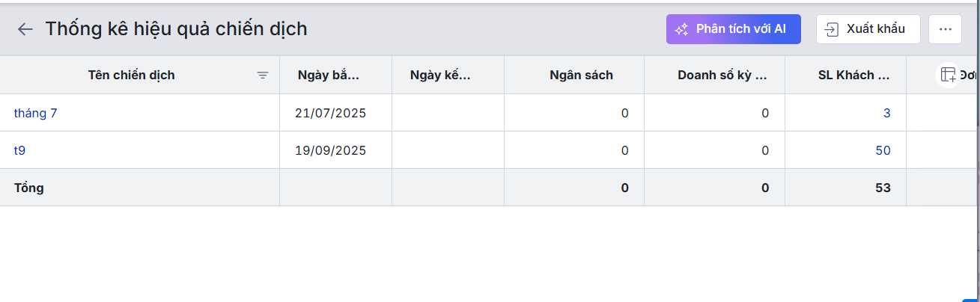Click the SL Khách column header

click(853, 75)
